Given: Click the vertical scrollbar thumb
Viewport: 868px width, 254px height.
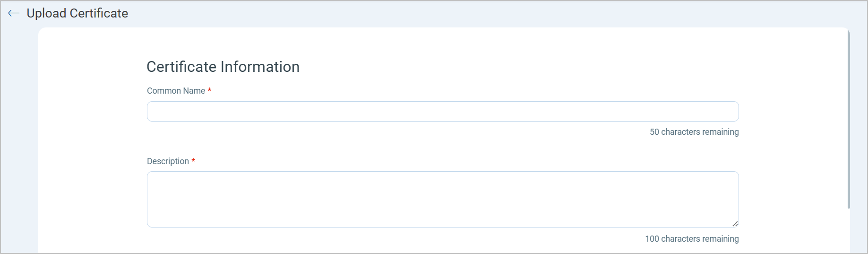Looking at the screenshot, I should click(849, 118).
